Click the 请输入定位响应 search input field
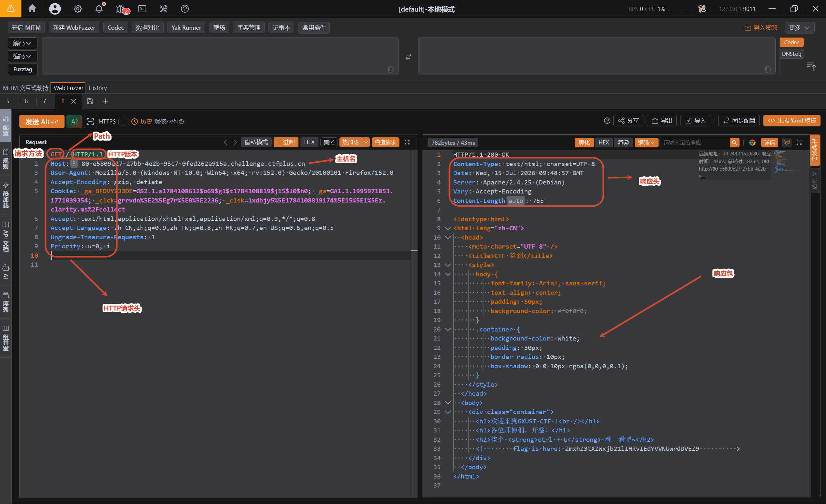This screenshot has height=504, width=826. pos(695,143)
